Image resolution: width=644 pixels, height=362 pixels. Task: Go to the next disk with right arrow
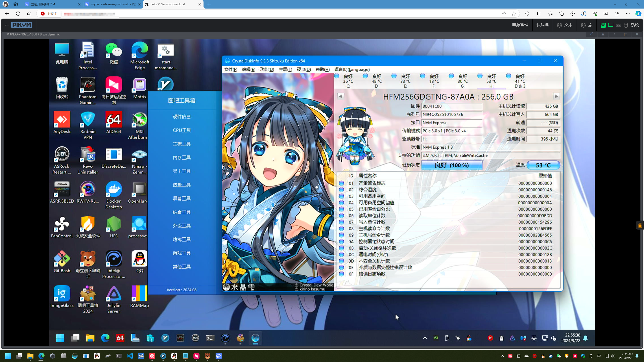(x=556, y=96)
